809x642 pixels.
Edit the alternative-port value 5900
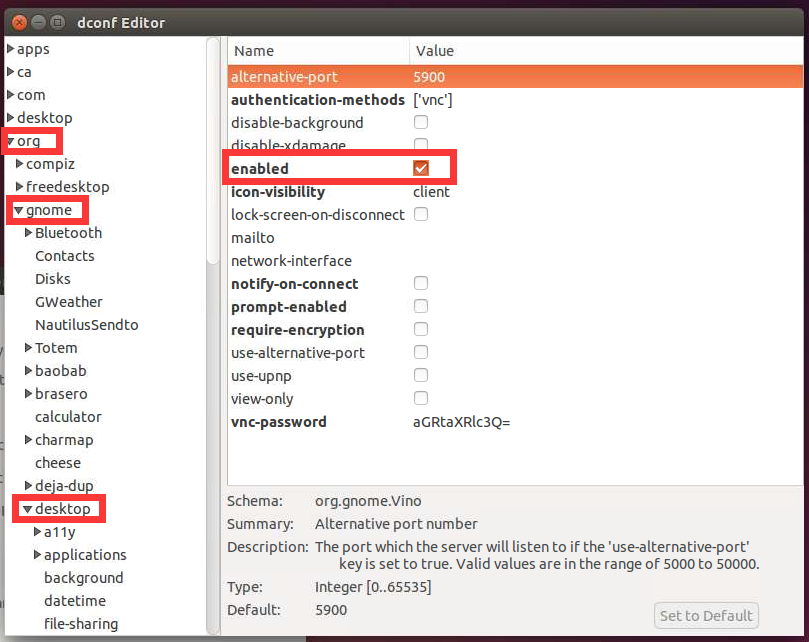coord(429,77)
